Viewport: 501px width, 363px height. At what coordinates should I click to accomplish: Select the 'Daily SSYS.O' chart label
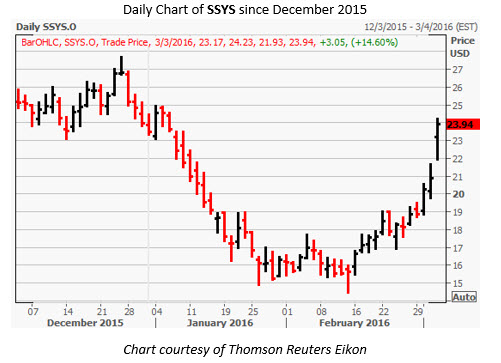tap(46, 27)
